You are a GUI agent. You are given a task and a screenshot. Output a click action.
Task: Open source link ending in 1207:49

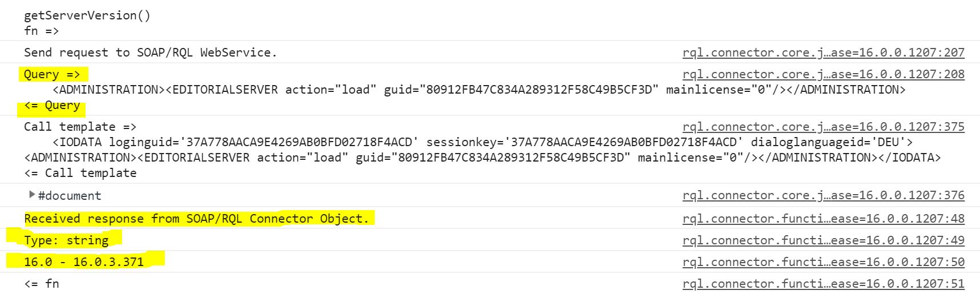tap(823, 240)
